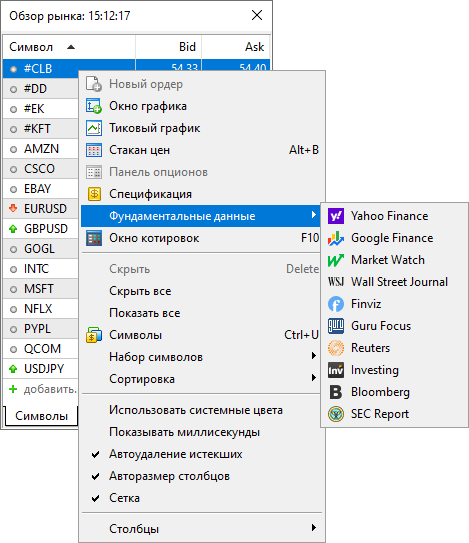This screenshot has height=543, width=469.
Task: Select the Google Finance chart icon
Action: pyautogui.click(x=336, y=238)
